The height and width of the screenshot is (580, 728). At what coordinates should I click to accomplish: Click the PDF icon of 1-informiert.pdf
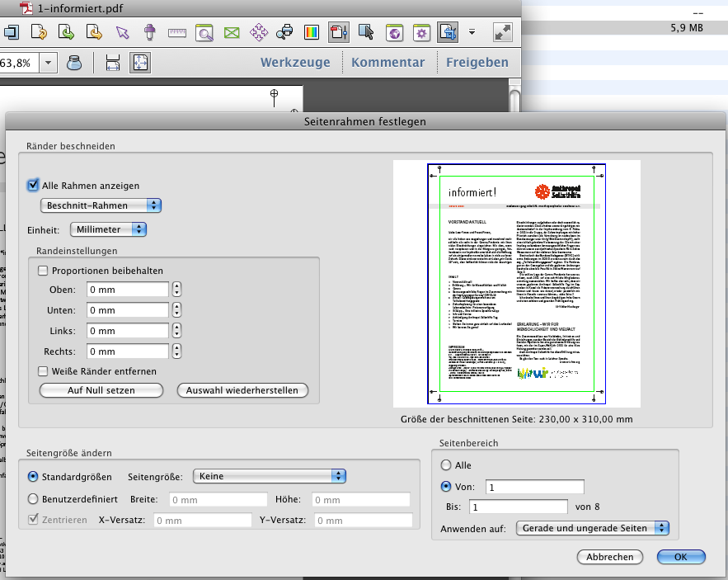coord(26,8)
